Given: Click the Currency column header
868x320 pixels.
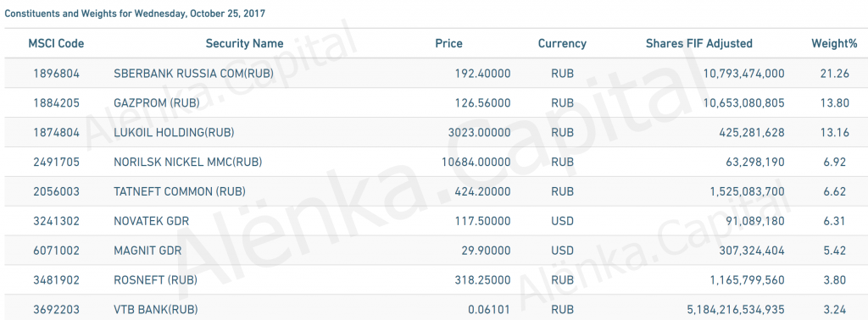Looking at the screenshot, I should [x=562, y=44].
